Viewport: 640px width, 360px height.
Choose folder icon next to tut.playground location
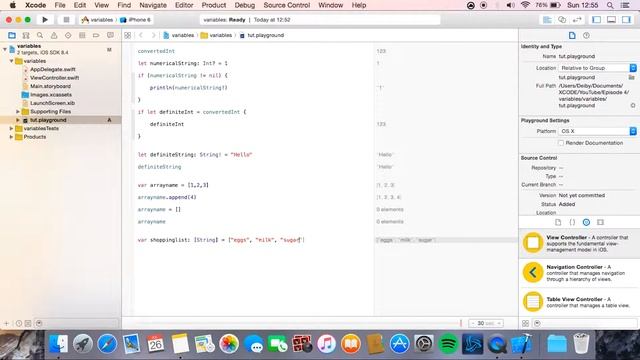pos(631,77)
